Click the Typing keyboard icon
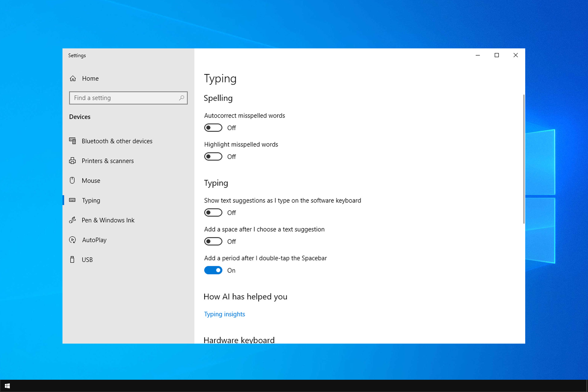The image size is (588, 392). [x=72, y=200]
